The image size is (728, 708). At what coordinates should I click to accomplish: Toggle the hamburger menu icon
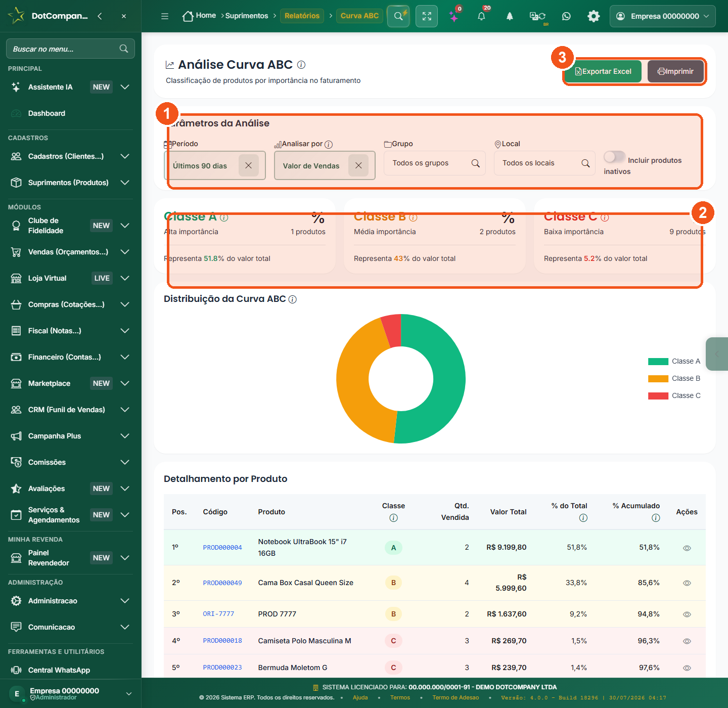[165, 16]
